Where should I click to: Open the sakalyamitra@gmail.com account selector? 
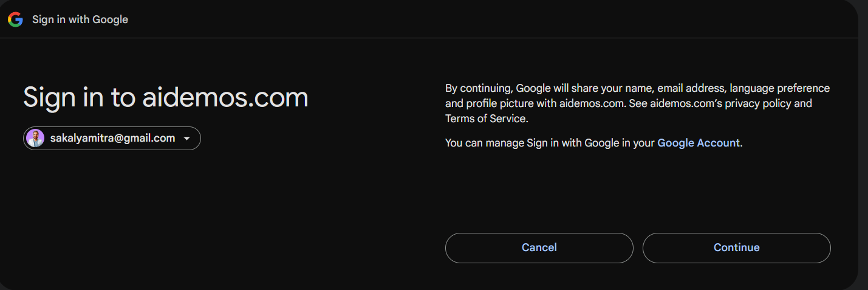[112, 138]
